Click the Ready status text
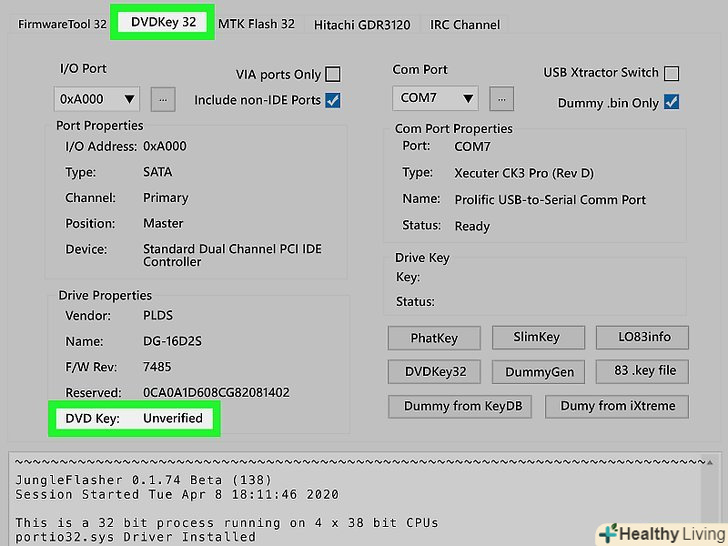Viewport: 728px width, 546px height. tap(472, 226)
